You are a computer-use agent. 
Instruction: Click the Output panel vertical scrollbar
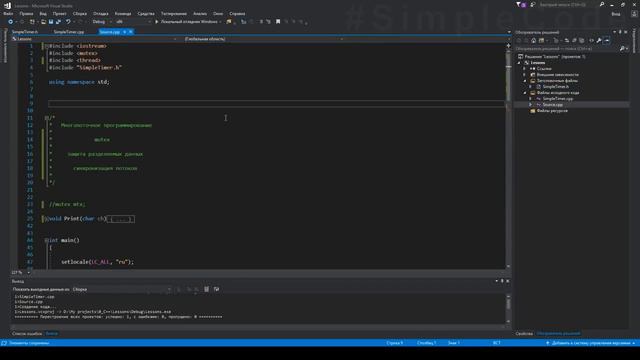tap(508, 309)
